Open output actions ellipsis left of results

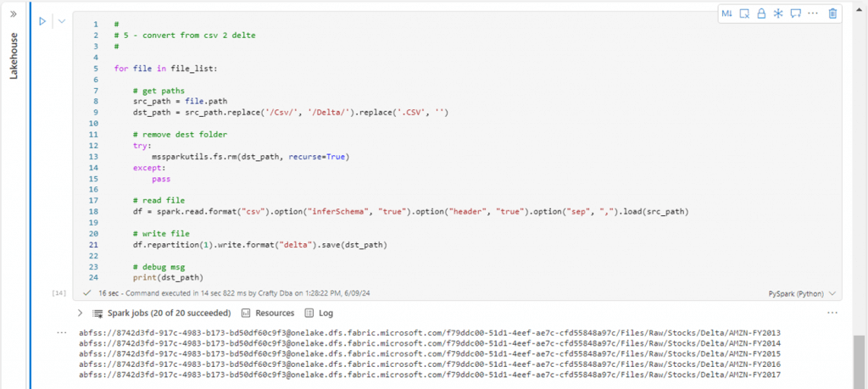(61, 333)
